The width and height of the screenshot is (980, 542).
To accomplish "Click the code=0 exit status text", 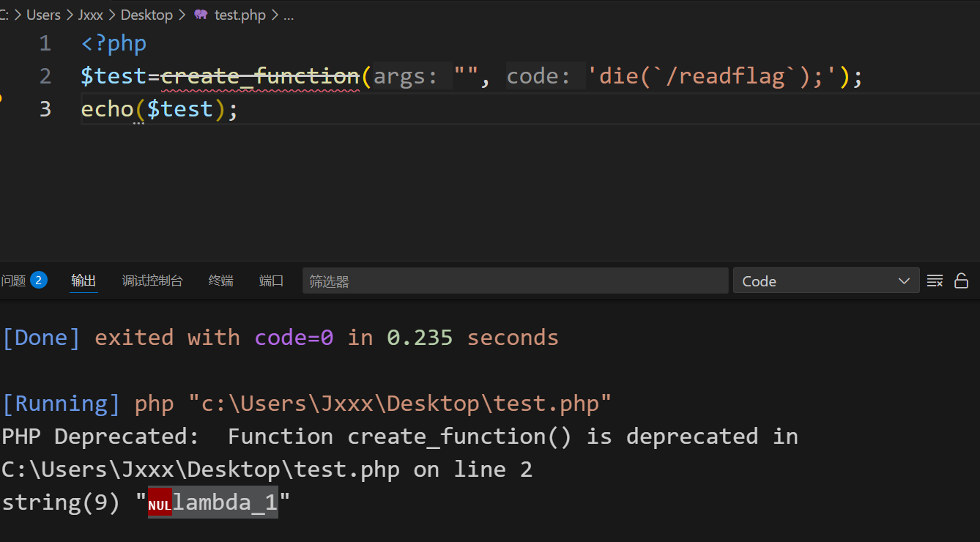I will [x=294, y=338].
